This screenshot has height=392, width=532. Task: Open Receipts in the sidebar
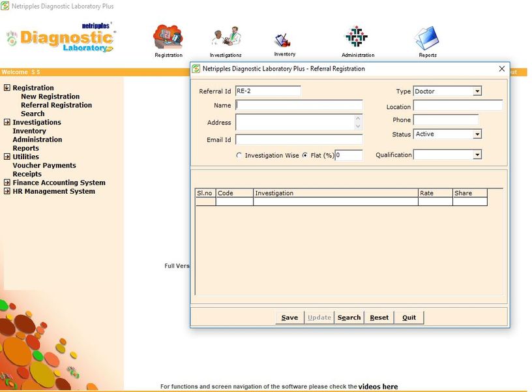(27, 174)
